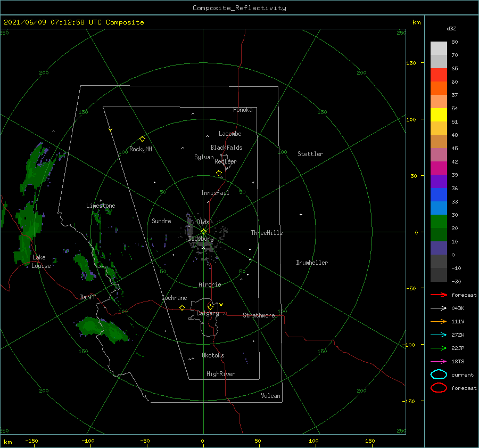Image resolution: width=479 pixels, height=448 pixels.
Task: Click the magenta swatch between 42 and 39 dBZ
Action: 439,168
